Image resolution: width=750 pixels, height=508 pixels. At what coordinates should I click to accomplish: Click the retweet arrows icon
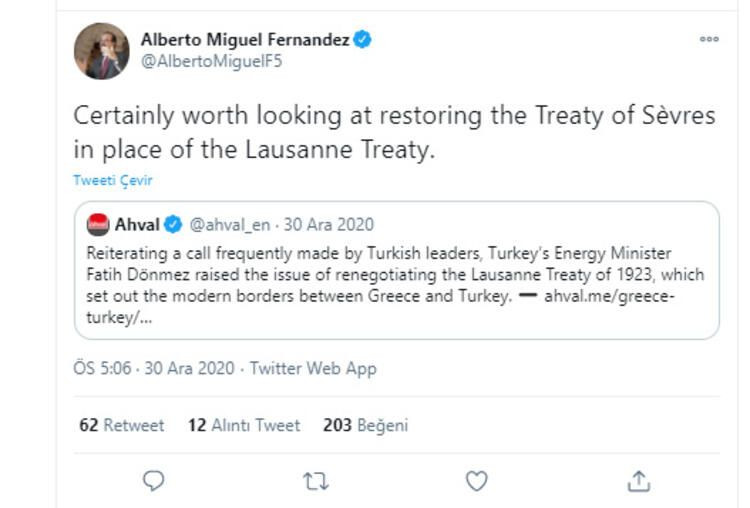[315, 481]
